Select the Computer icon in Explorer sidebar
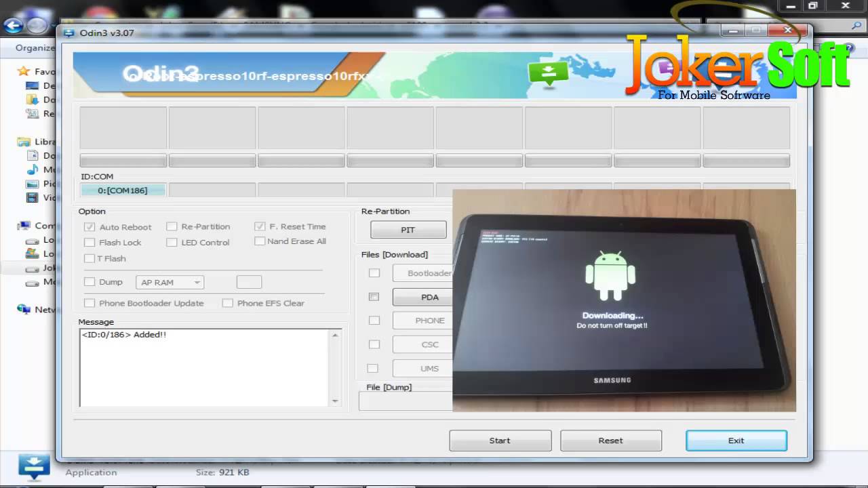The width and height of the screenshot is (868, 488). pos(24,226)
